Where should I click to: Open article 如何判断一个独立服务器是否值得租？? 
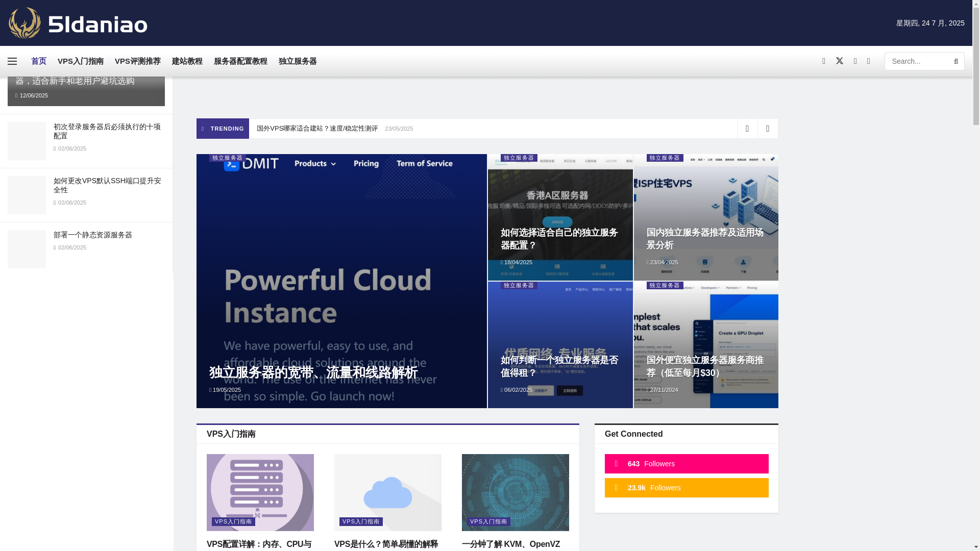tap(559, 366)
